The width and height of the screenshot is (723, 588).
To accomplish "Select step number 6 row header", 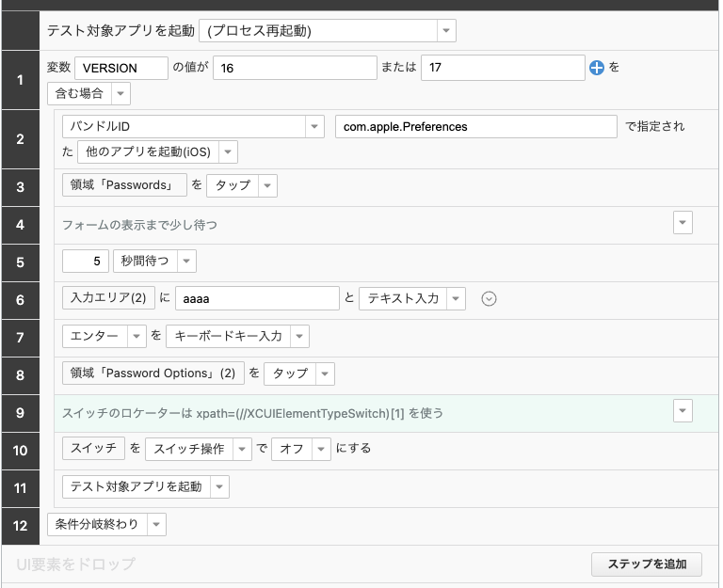I will 21,300.
